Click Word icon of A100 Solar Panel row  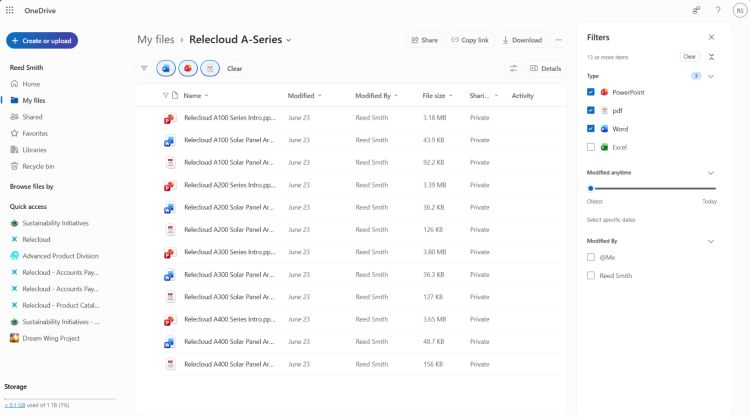(x=169, y=141)
